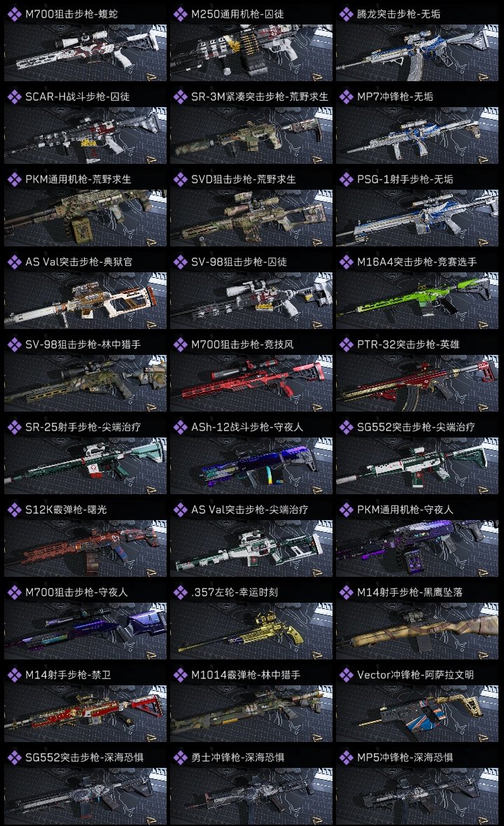Screen dimensions: 504x826
Task: Click the purple icon next to Vector冲锋枪-阿萨拉文明
Action: coord(346,675)
